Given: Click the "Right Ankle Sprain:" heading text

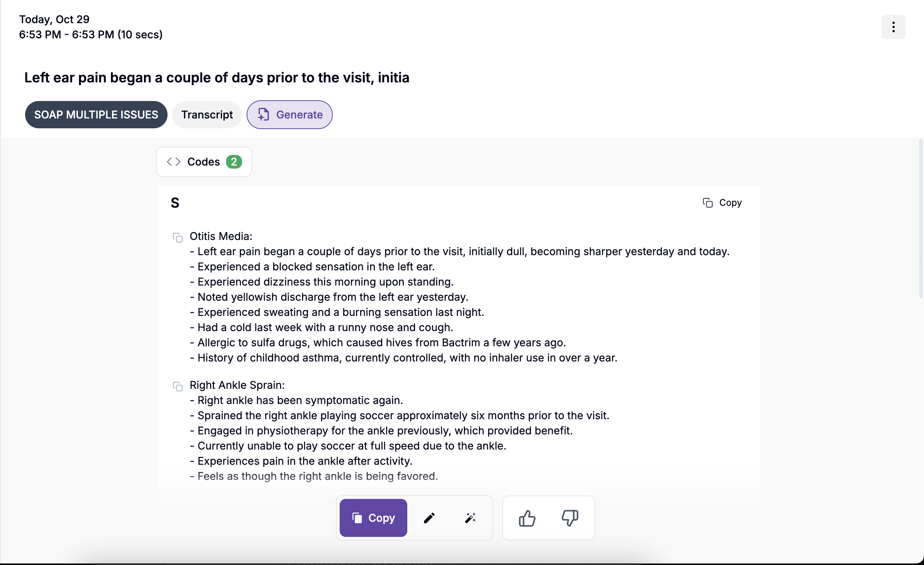Looking at the screenshot, I should (x=237, y=385).
